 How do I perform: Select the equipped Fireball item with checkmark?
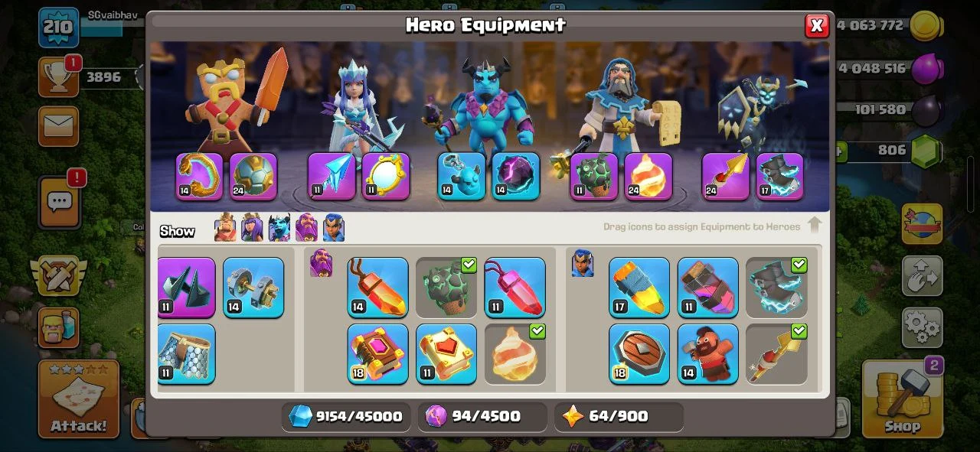pyautogui.click(x=514, y=354)
